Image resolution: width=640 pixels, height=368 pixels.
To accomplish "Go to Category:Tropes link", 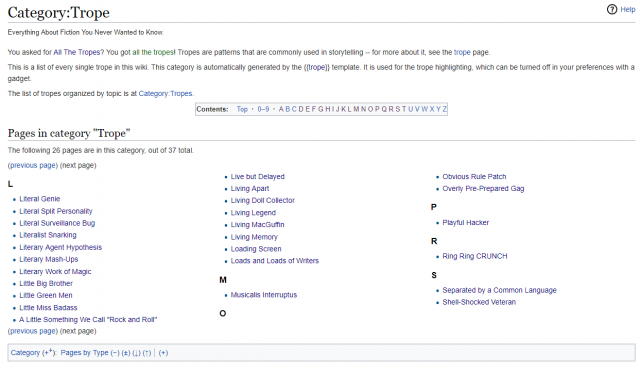I will click(165, 93).
